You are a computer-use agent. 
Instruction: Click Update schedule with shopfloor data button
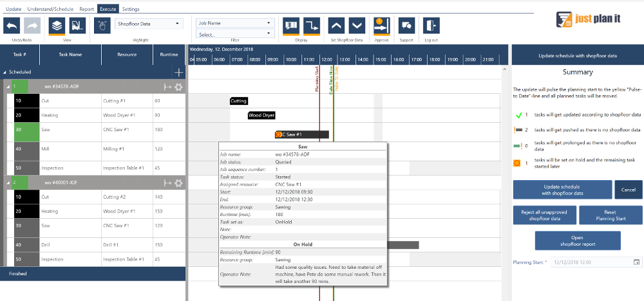pyautogui.click(x=562, y=190)
